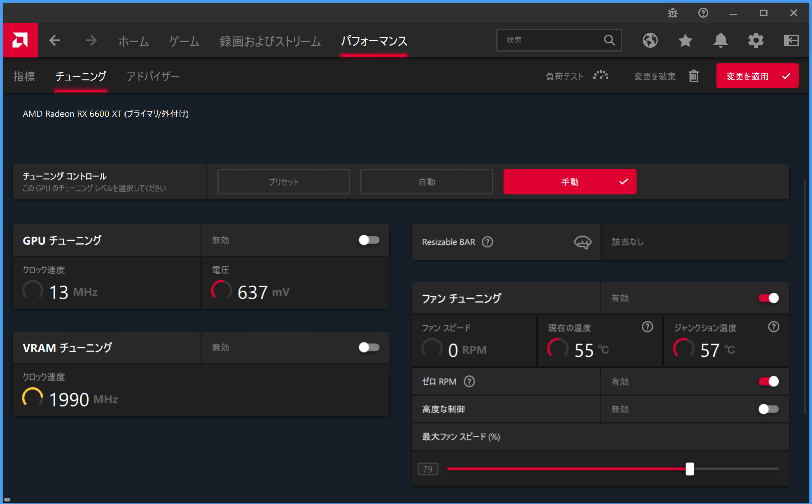Click the GPU name AMD Radeon RX 6600 XT
This screenshot has height=504, width=812.
point(105,114)
